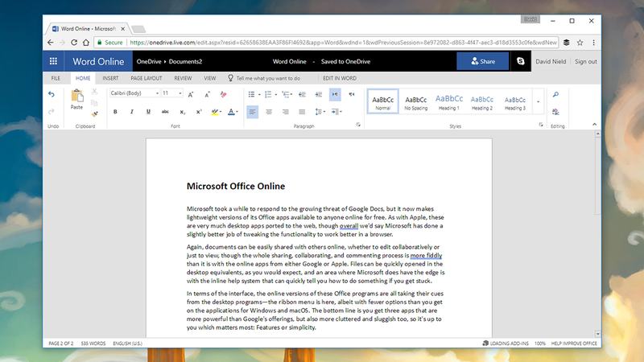644x362 pixels.
Task: Open the Paragraph dialog launcher
Action: click(x=358, y=125)
